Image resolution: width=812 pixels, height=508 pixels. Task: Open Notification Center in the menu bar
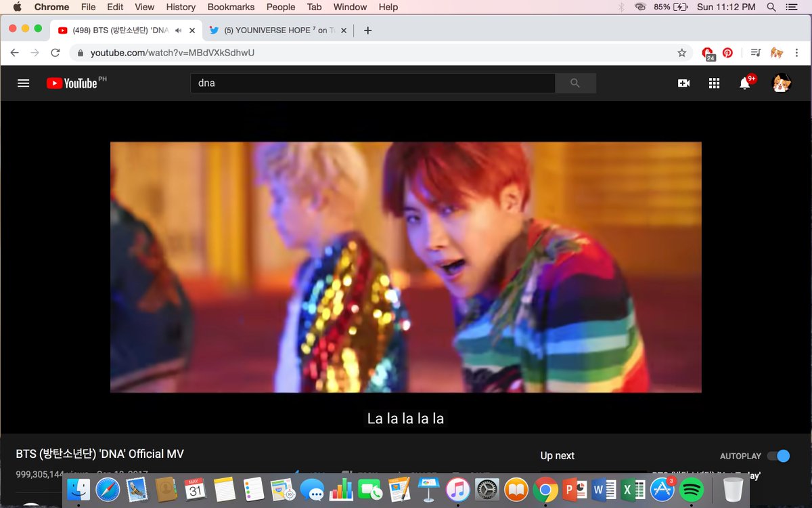click(x=793, y=7)
